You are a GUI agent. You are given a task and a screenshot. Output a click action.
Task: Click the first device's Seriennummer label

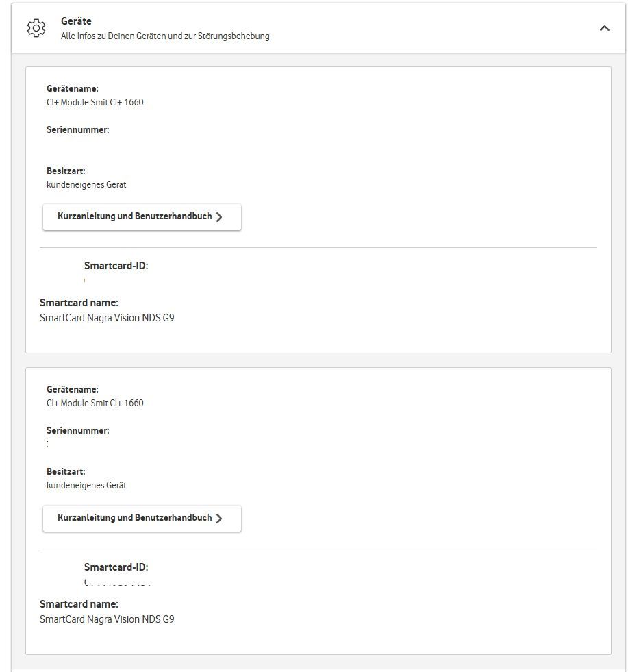tap(78, 129)
